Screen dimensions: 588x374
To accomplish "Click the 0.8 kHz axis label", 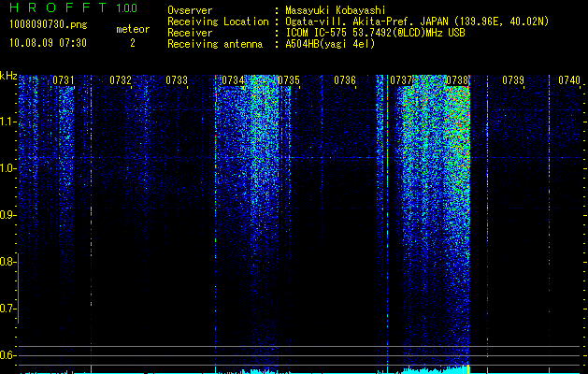I will click(x=7, y=262).
